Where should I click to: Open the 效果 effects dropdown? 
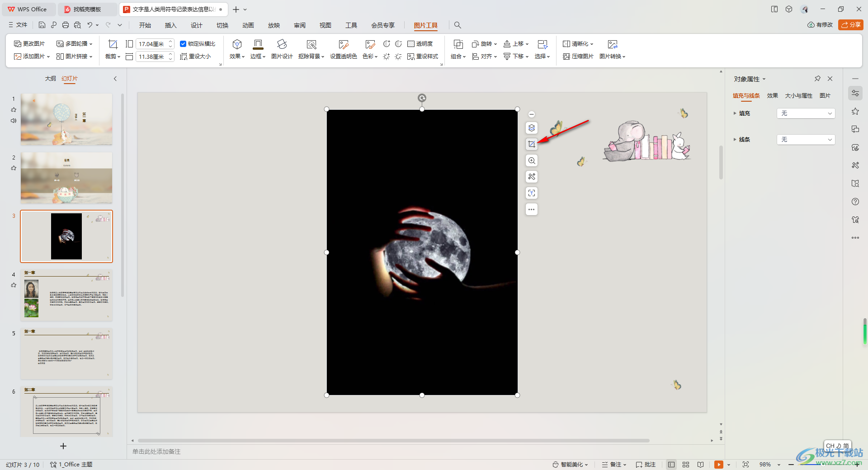237,49
